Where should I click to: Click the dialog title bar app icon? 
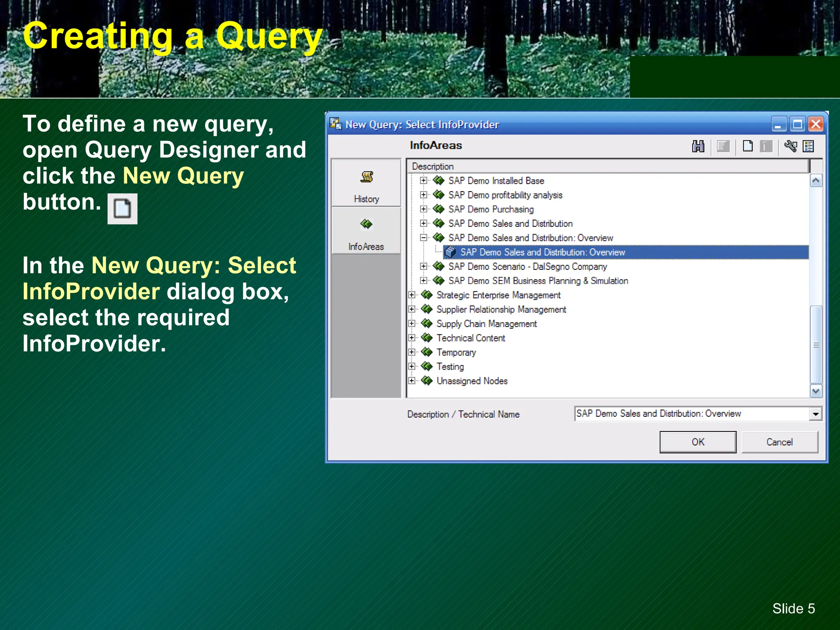(336, 123)
